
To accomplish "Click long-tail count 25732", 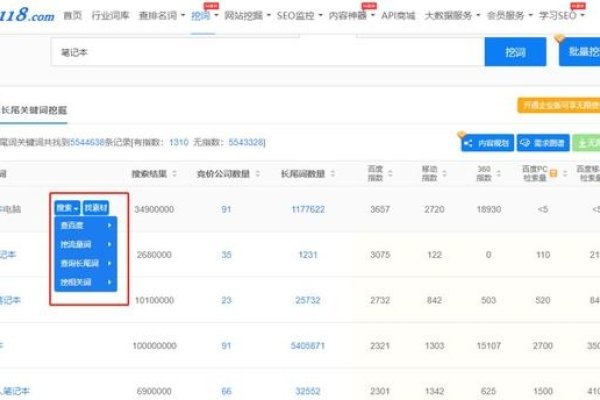I will point(308,300).
